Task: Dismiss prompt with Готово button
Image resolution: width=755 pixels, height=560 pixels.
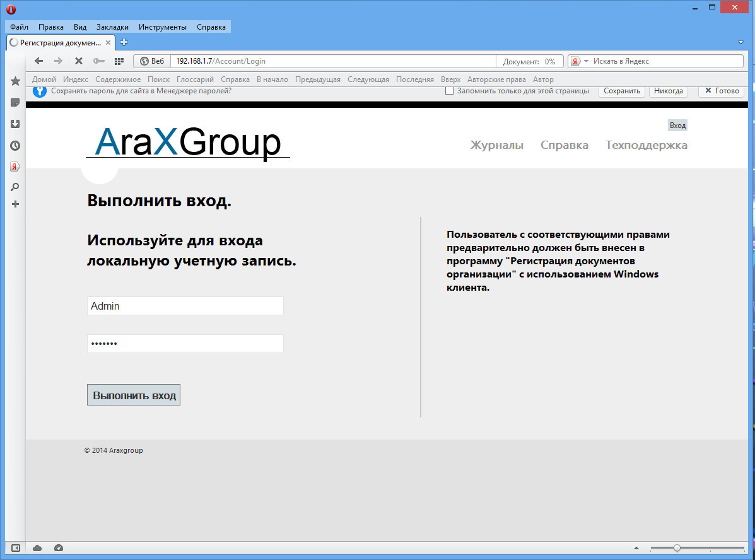Action: (722, 91)
